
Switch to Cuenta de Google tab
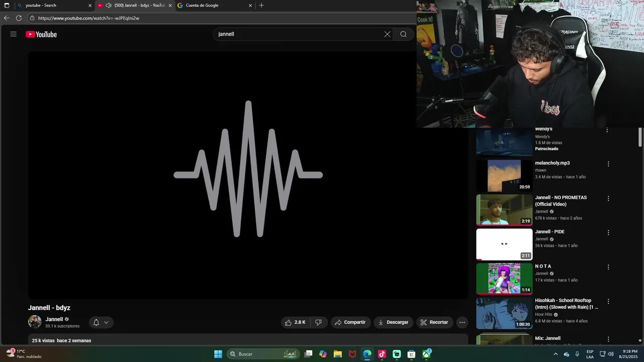click(x=215, y=6)
